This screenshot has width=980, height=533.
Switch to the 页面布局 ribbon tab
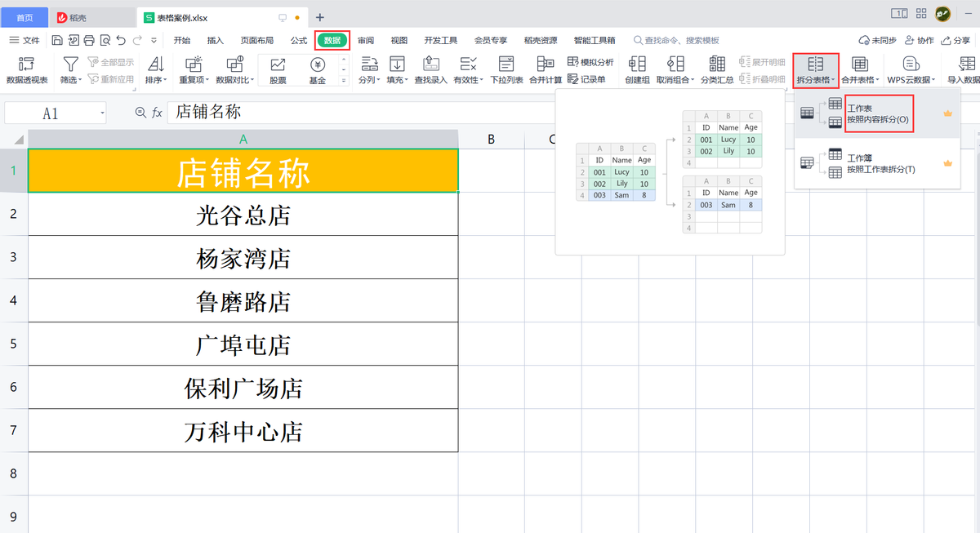tap(257, 40)
